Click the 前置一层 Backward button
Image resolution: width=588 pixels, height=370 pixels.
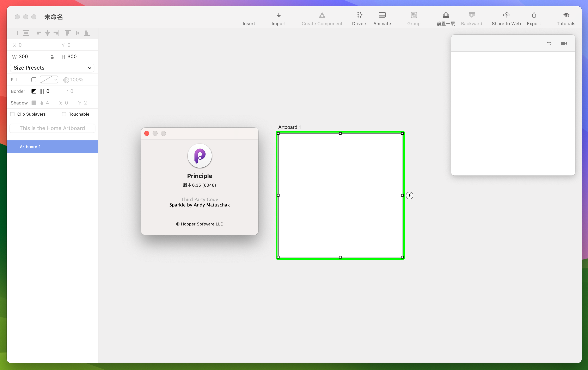(471, 18)
